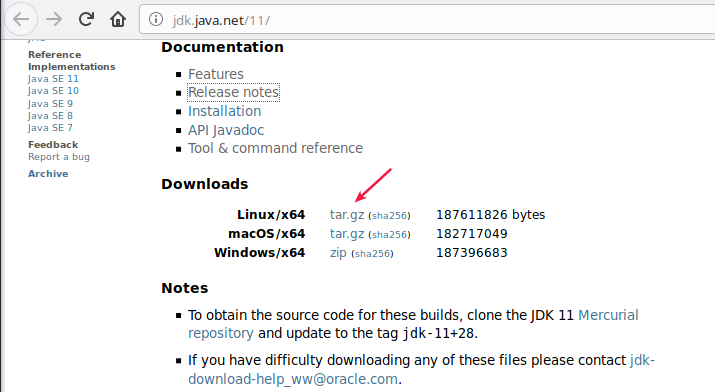Click the Documentation heading
This screenshot has width=715, height=392.
pyautogui.click(x=223, y=47)
